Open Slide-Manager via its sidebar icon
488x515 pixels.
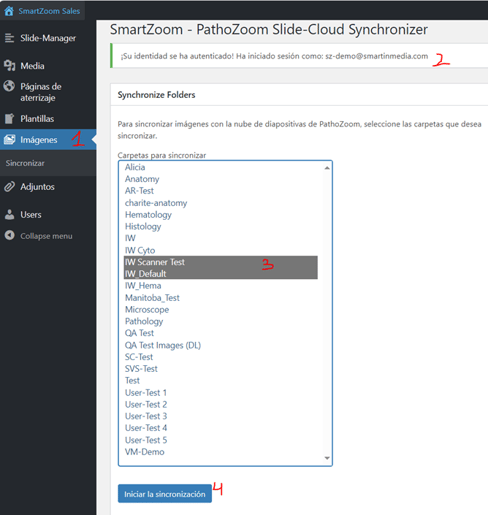pyautogui.click(x=9, y=38)
